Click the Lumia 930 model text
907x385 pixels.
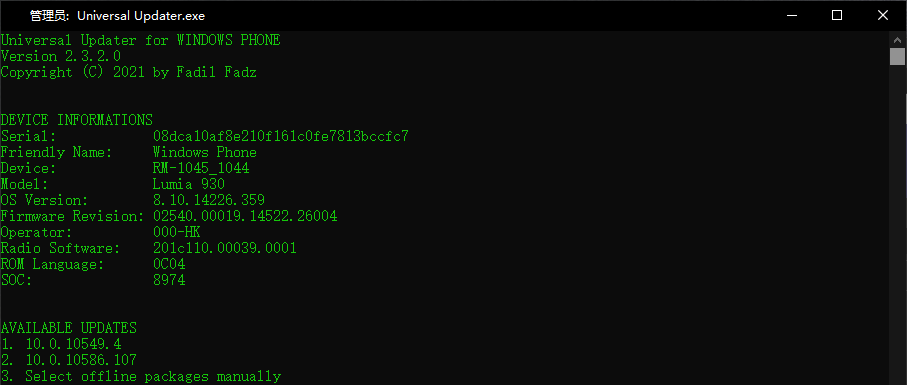click(189, 184)
